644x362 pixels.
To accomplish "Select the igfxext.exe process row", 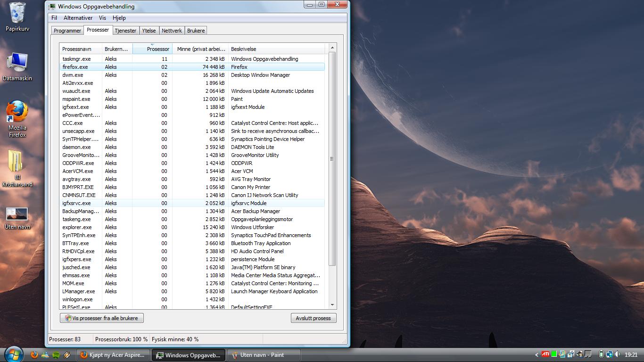I will point(192,107).
